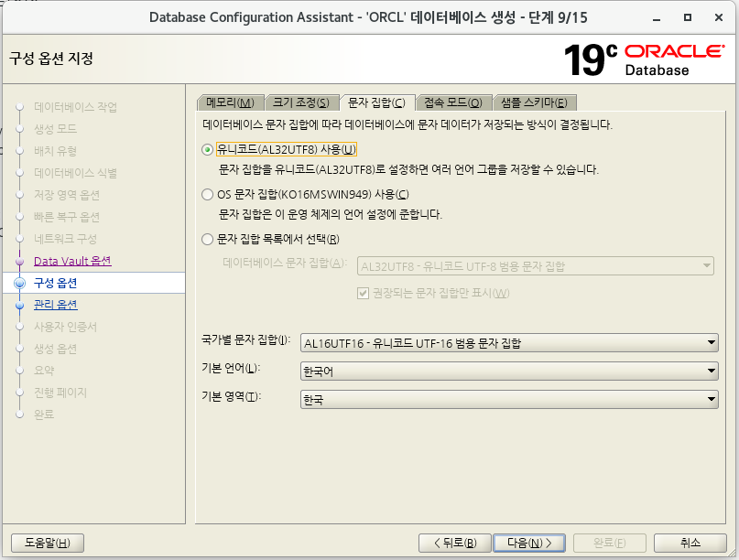Click the 진행 페이지 step label
The width and height of the screenshot is (739, 560).
(x=60, y=393)
